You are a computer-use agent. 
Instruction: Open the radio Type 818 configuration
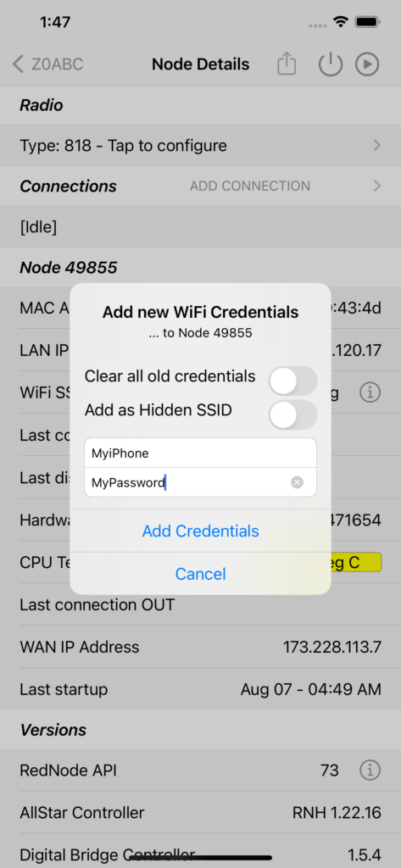pos(200,146)
